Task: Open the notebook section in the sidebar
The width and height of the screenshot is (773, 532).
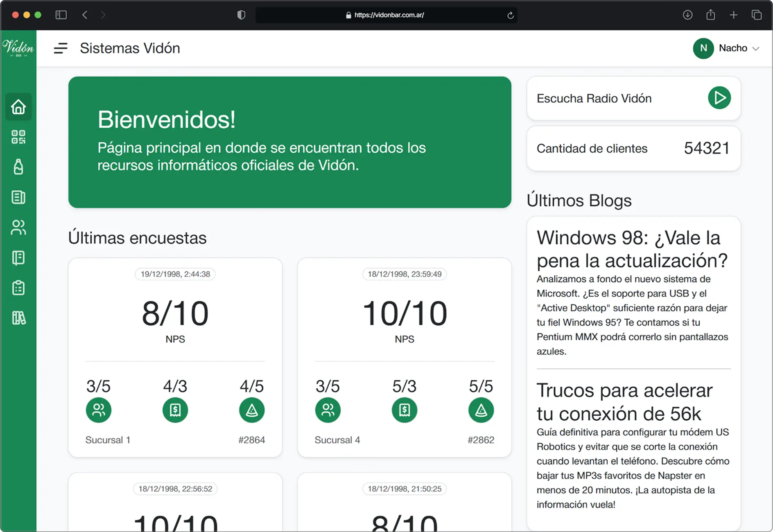Action: (18, 258)
